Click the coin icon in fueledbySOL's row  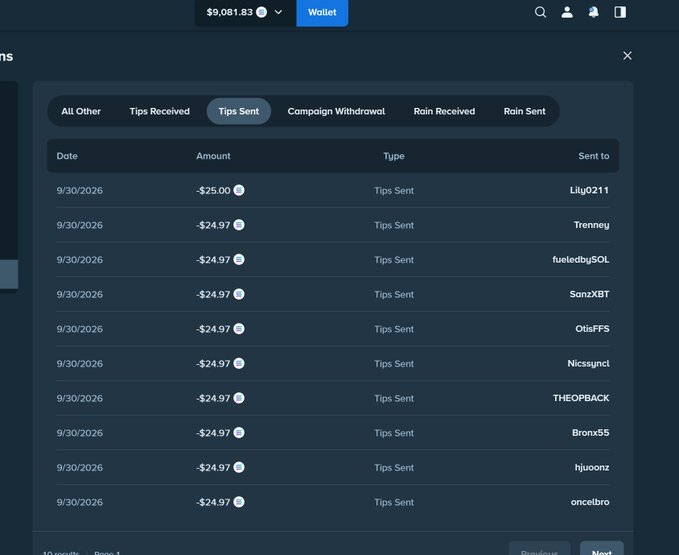coord(239,259)
